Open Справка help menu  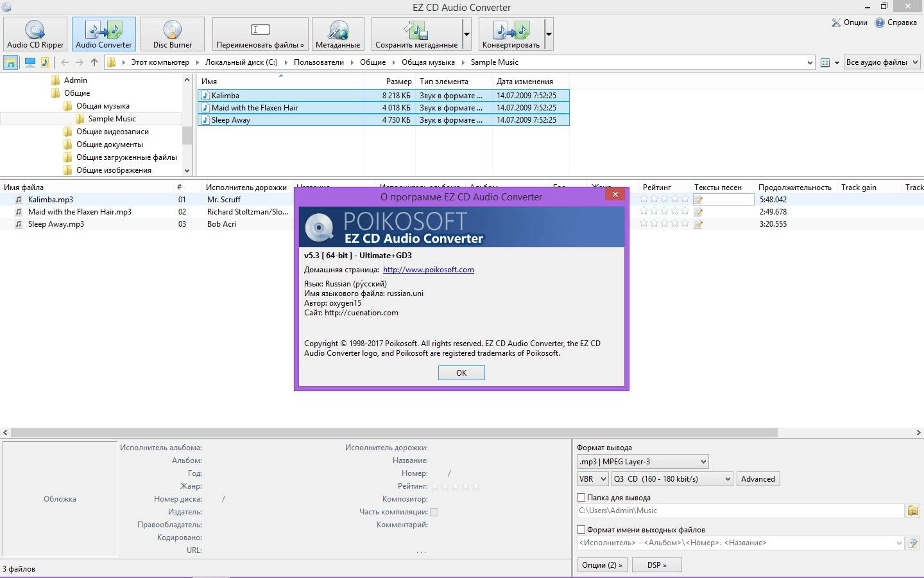tap(896, 22)
